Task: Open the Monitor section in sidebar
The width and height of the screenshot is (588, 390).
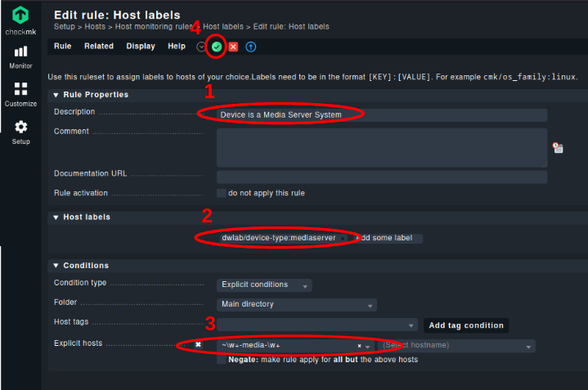Action: [20, 57]
